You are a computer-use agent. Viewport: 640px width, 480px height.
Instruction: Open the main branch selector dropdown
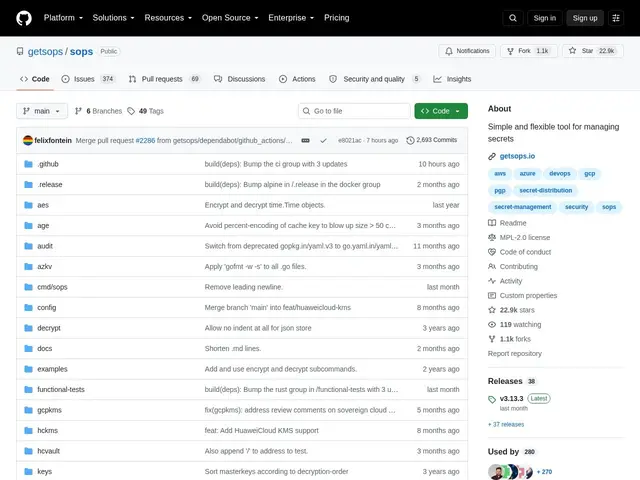(42, 111)
